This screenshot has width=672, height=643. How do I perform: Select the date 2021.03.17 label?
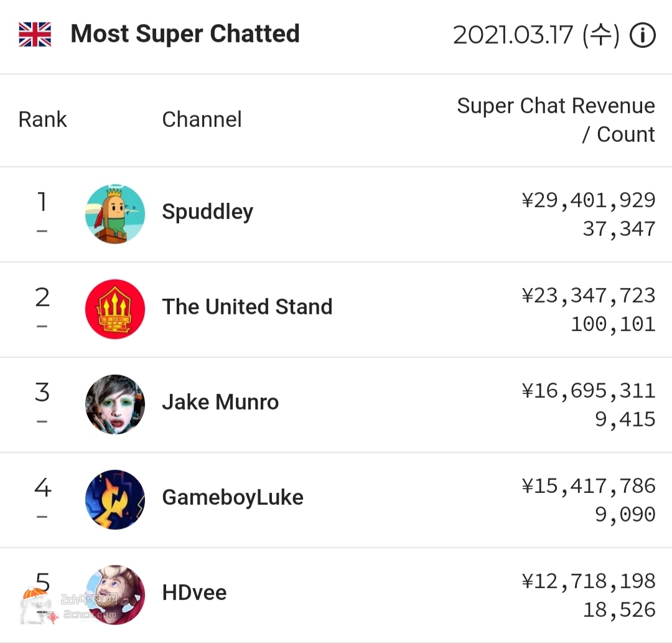[x=536, y=35]
